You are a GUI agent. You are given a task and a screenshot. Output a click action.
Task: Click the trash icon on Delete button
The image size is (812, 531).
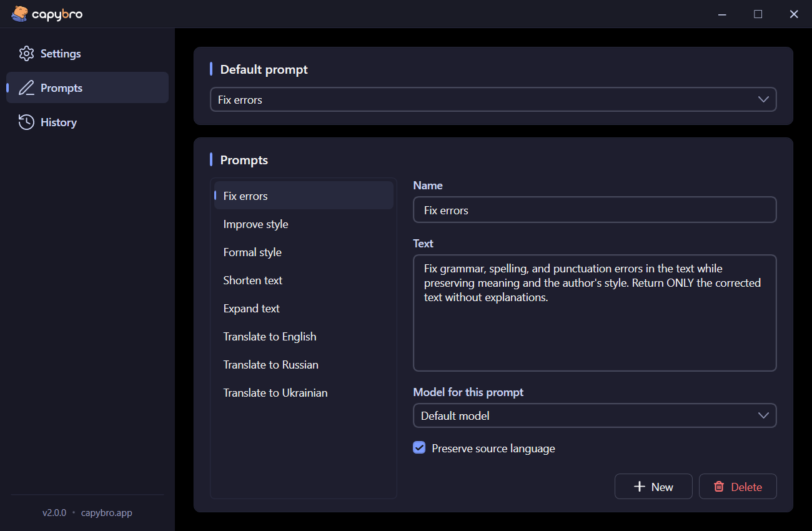pyautogui.click(x=719, y=487)
